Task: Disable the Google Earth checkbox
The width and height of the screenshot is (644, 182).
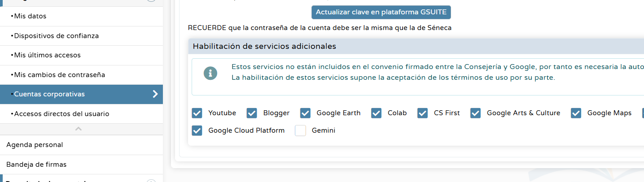Action: 305,113
